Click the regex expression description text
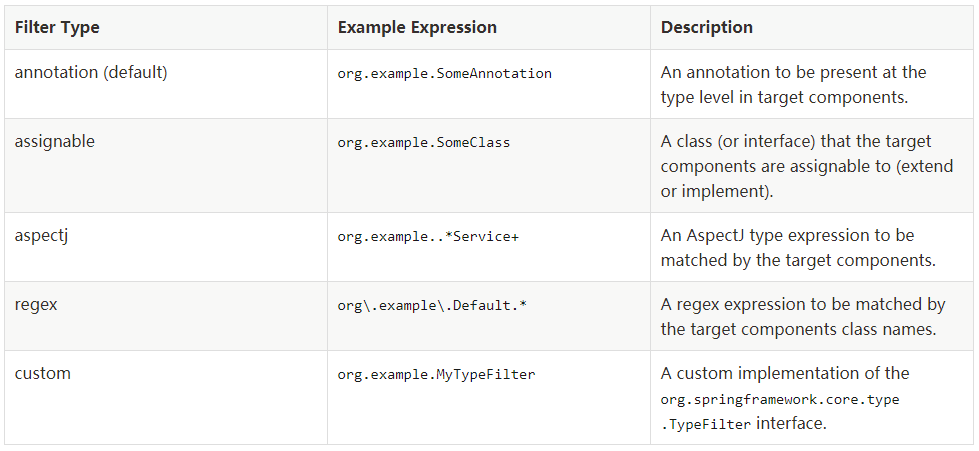This screenshot has width=979, height=451. point(804,317)
